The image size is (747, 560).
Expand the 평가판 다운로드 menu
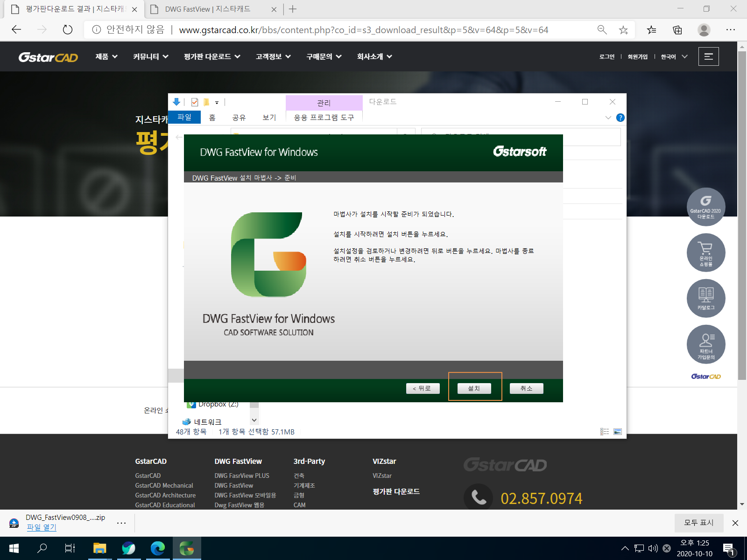212,56
